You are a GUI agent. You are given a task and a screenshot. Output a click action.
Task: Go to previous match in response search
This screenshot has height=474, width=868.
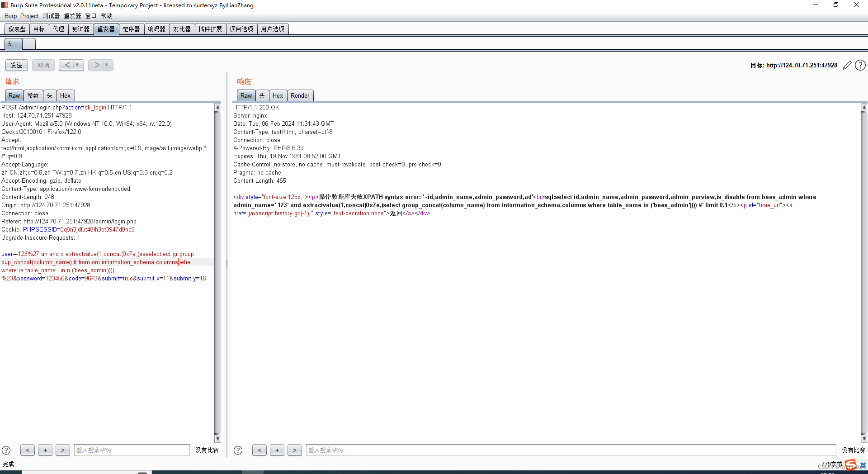point(259,450)
